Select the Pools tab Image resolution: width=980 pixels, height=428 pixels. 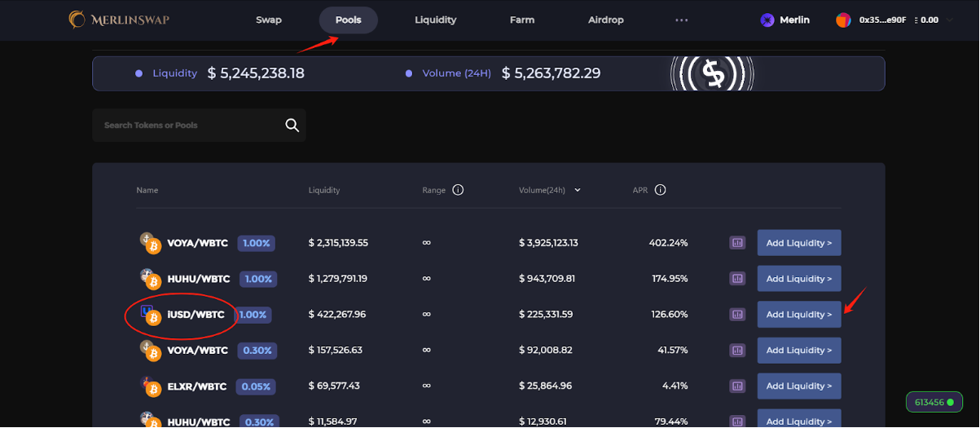coord(349,20)
